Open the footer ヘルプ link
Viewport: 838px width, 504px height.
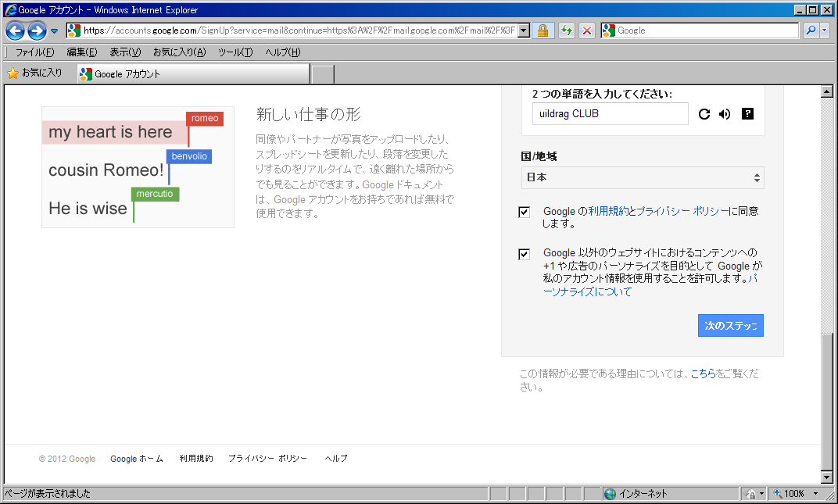coord(336,459)
